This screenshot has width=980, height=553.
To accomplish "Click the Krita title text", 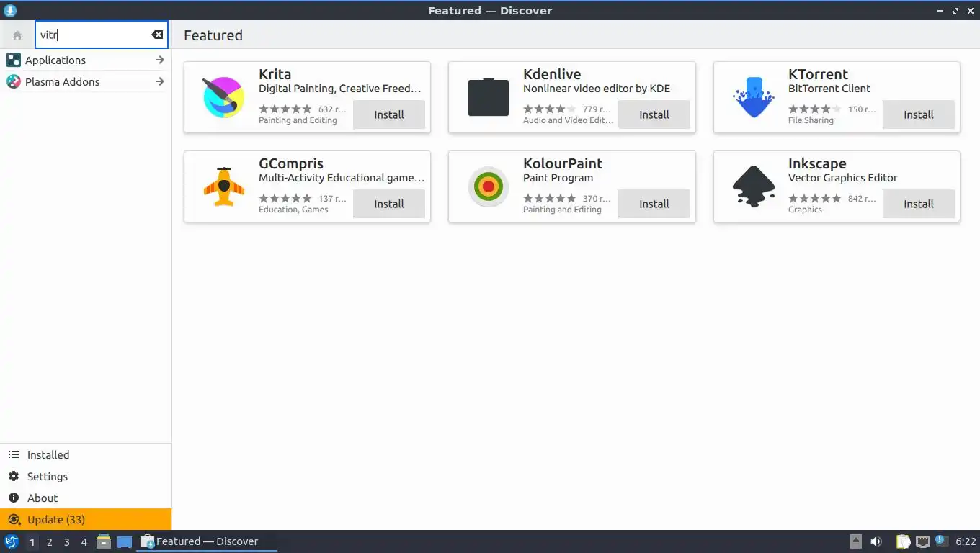I will tap(275, 74).
